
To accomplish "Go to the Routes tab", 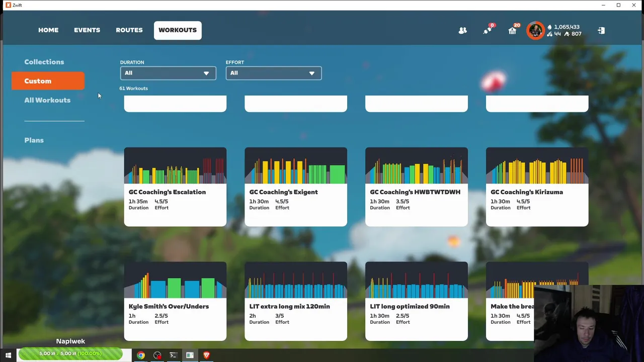I will point(129,30).
